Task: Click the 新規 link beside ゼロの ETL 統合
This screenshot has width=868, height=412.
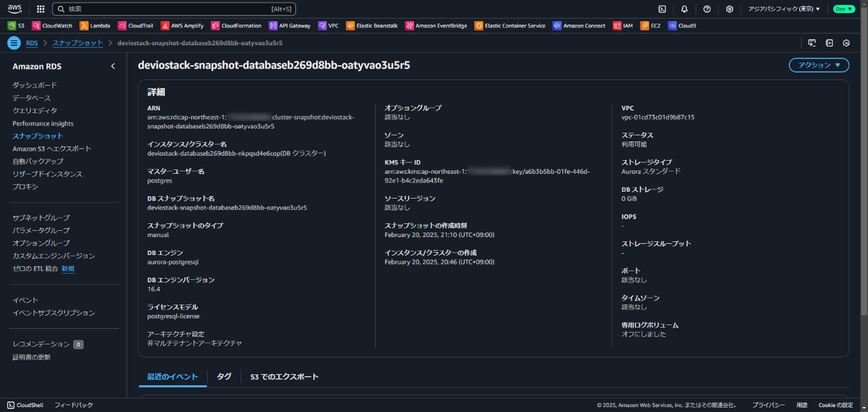Action: point(68,268)
